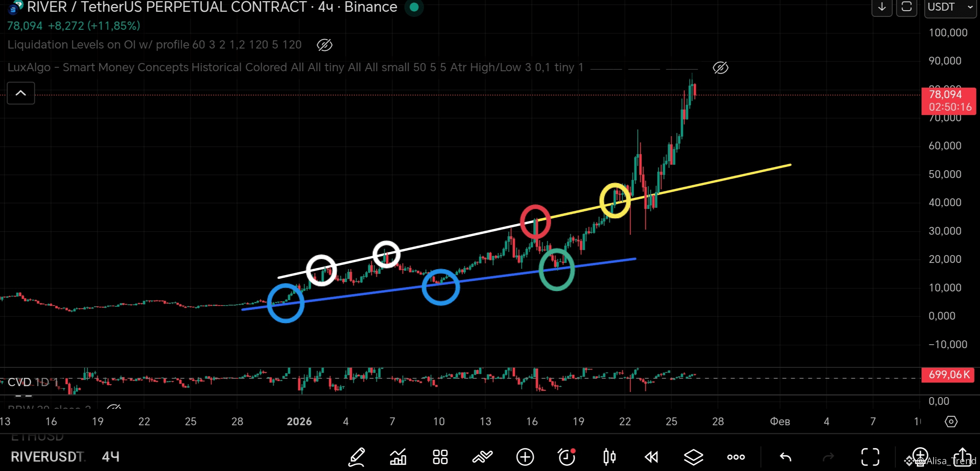
Task: Open the object tree layers icon
Action: click(693, 457)
